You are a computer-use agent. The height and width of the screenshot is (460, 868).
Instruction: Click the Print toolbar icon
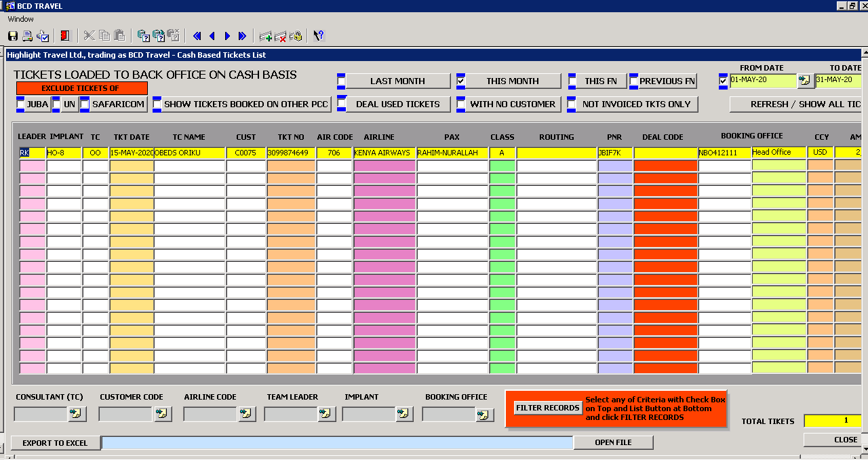(x=28, y=36)
